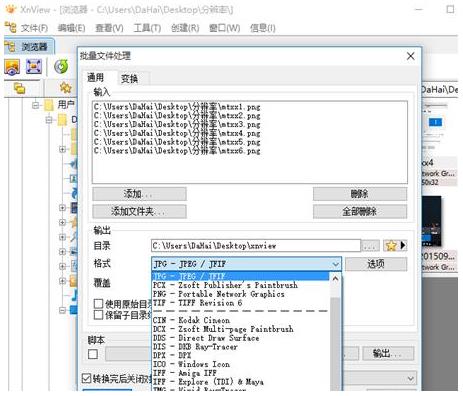Image resolution: width=463 pixels, height=396 pixels.
Task: Click the output 目录 path field
Action: pos(256,246)
